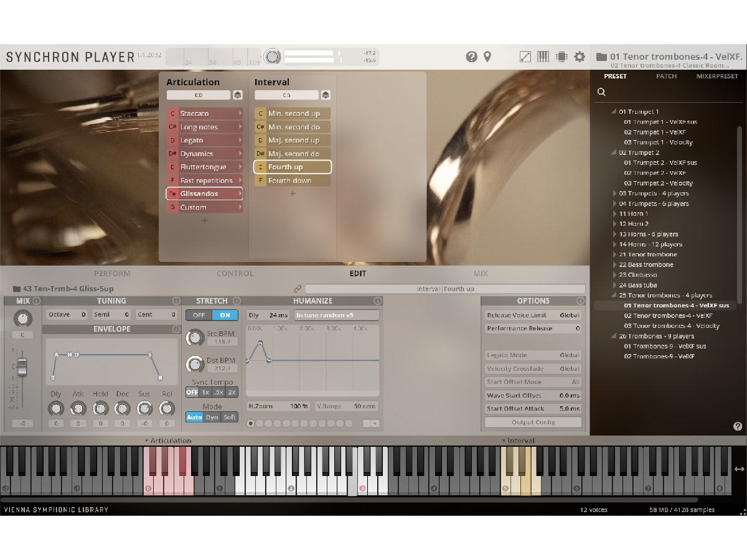The height and width of the screenshot is (560, 747).
Task: Enable Stretch by clicking ON
Action: pyautogui.click(x=225, y=315)
